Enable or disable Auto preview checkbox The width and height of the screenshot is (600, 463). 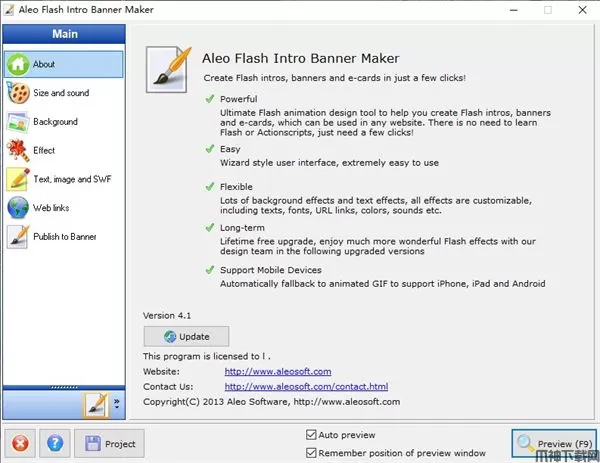pos(311,435)
